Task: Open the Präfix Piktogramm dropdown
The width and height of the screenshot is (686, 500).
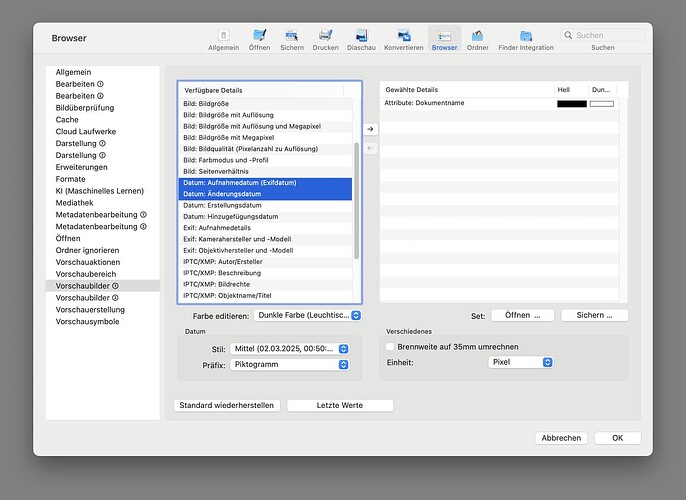Action: click(x=290, y=364)
